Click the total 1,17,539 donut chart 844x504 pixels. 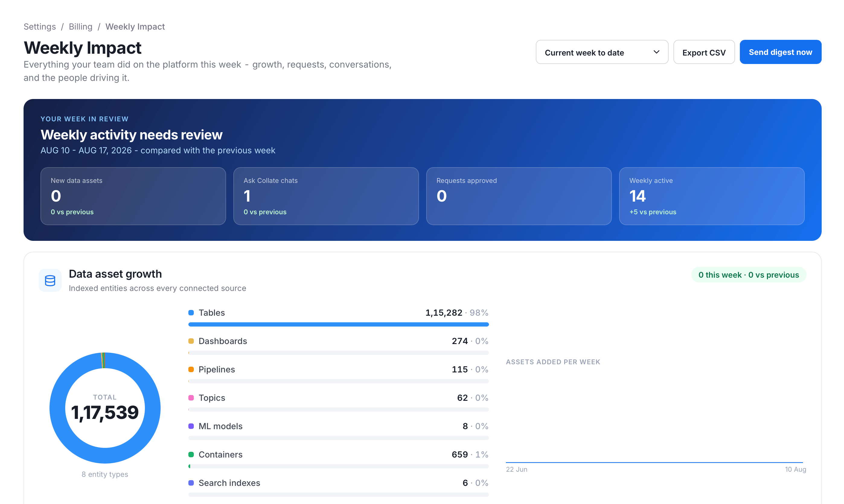tap(105, 408)
